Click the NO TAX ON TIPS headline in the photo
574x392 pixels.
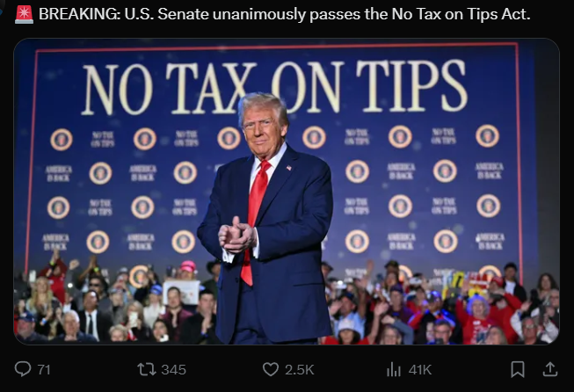(274, 88)
